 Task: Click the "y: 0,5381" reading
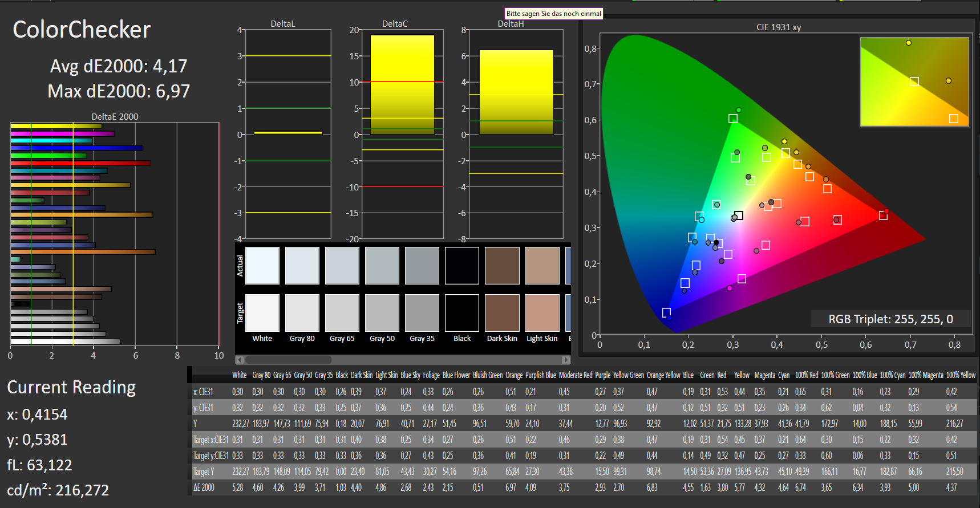37,440
